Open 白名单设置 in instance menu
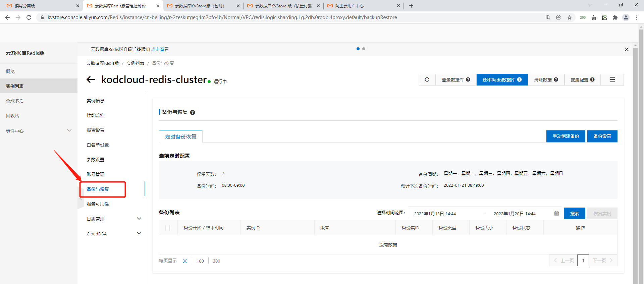This screenshot has height=284, width=644. [98, 145]
